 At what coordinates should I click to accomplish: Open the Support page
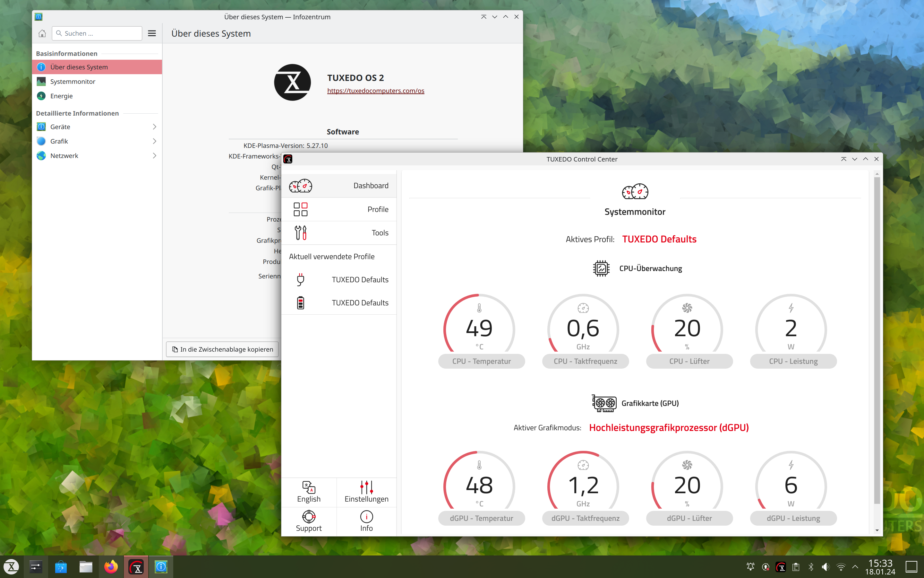click(309, 521)
